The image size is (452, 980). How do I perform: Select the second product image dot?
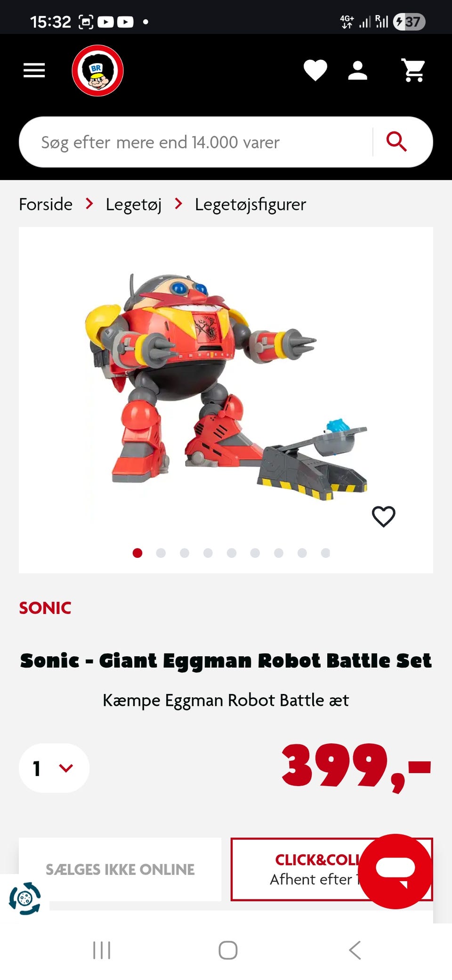(x=161, y=553)
